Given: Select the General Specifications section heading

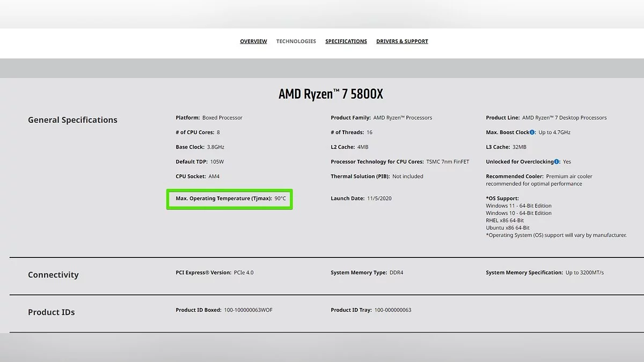Looking at the screenshot, I should (x=72, y=120).
